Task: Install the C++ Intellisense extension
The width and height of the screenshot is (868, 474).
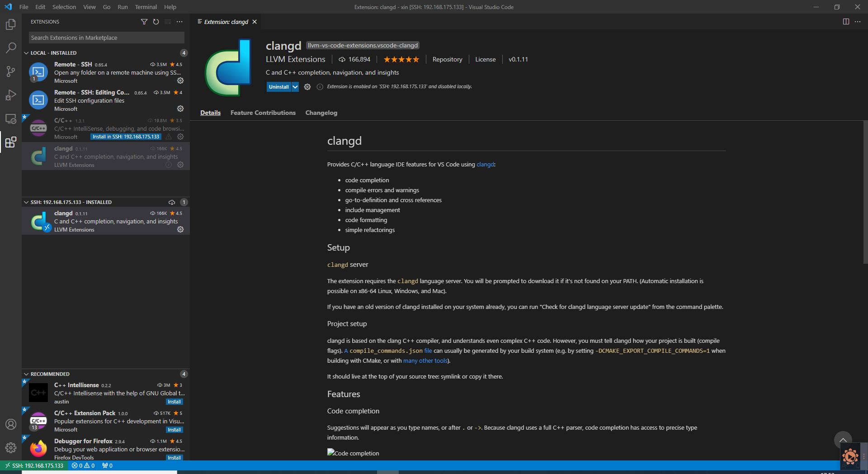Action: (x=175, y=402)
